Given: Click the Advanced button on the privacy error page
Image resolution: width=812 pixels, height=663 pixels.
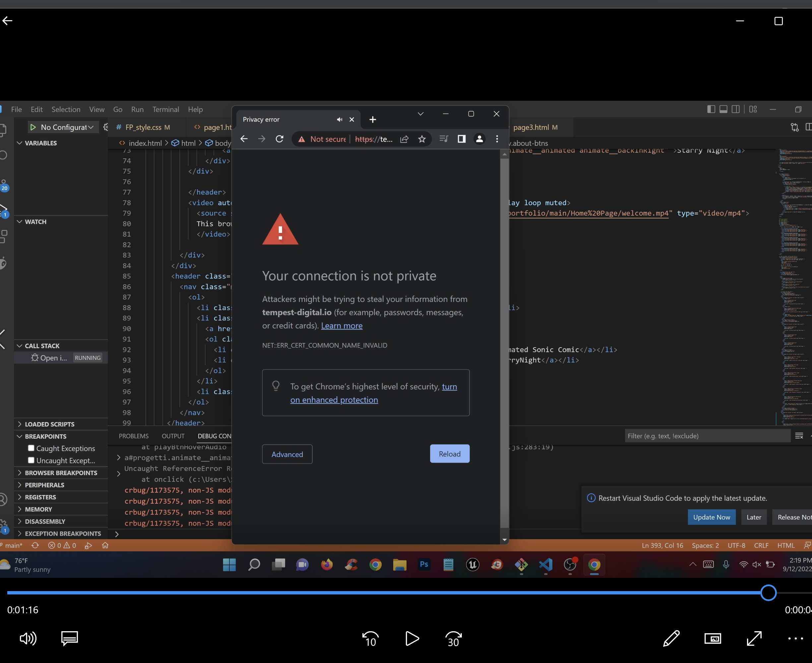Looking at the screenshot, I should point(287,454).
